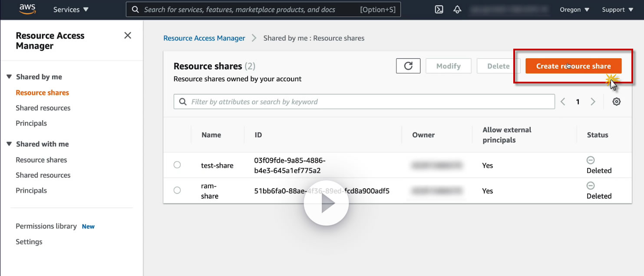Click the notifications bell icon
Image resolution: width=644 pixels, height=276 pixels.
pyautogui.click(x=457, y=10)
